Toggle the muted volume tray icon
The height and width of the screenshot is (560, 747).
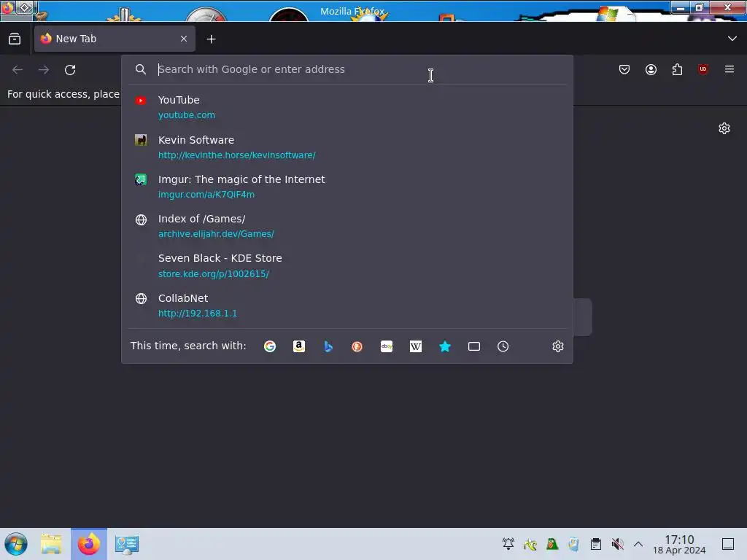pos(617,544)
